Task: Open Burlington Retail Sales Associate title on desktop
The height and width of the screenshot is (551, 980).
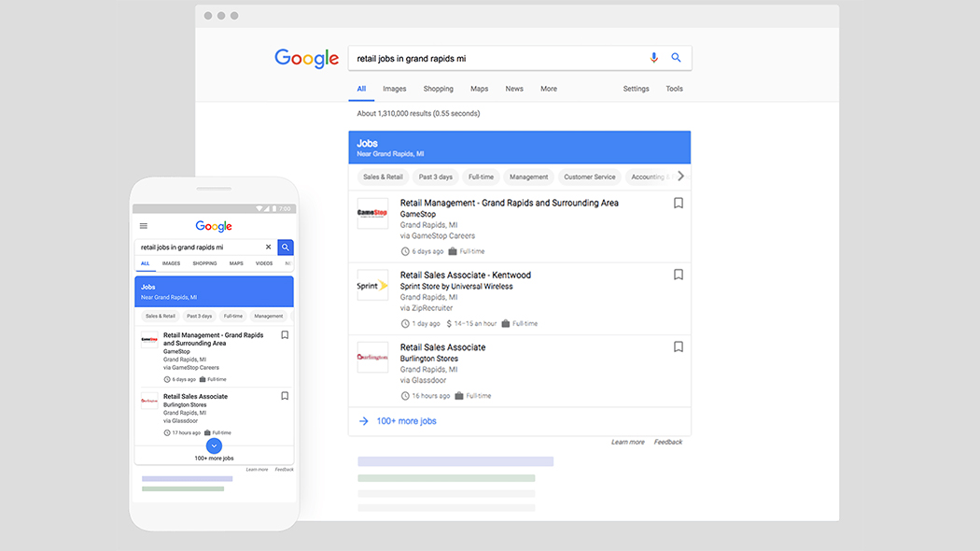Action: coord(442,347)
